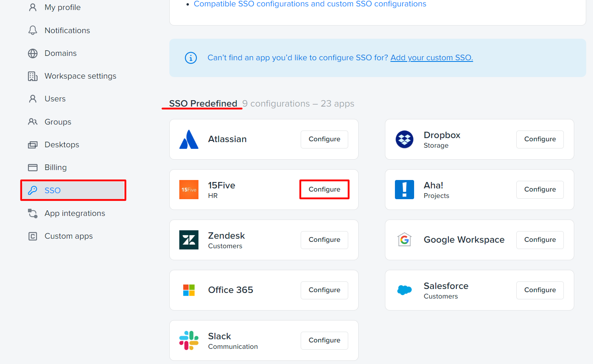Configure SSO for 15Five
This screenshot has width=593, height=364.
(x=324, y=189)
